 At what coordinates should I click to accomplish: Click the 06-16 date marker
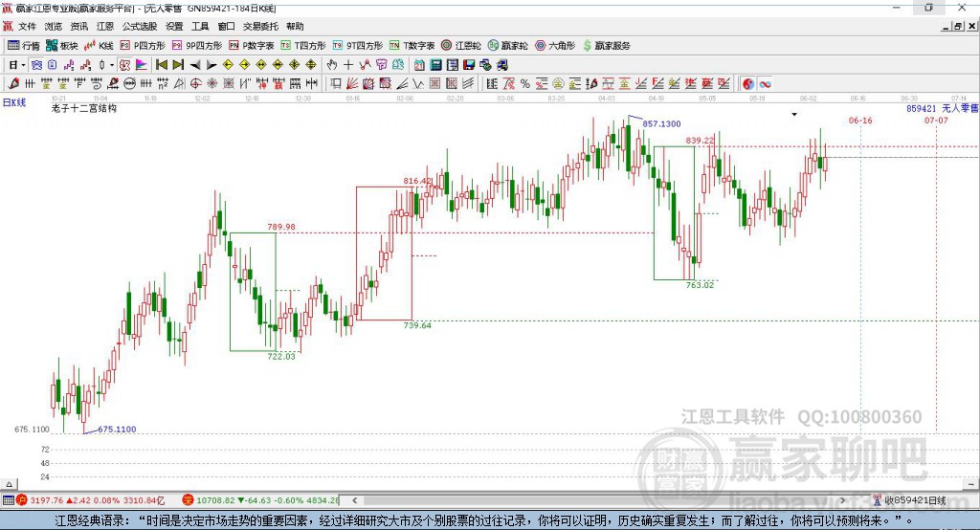(x=860, y=120)
